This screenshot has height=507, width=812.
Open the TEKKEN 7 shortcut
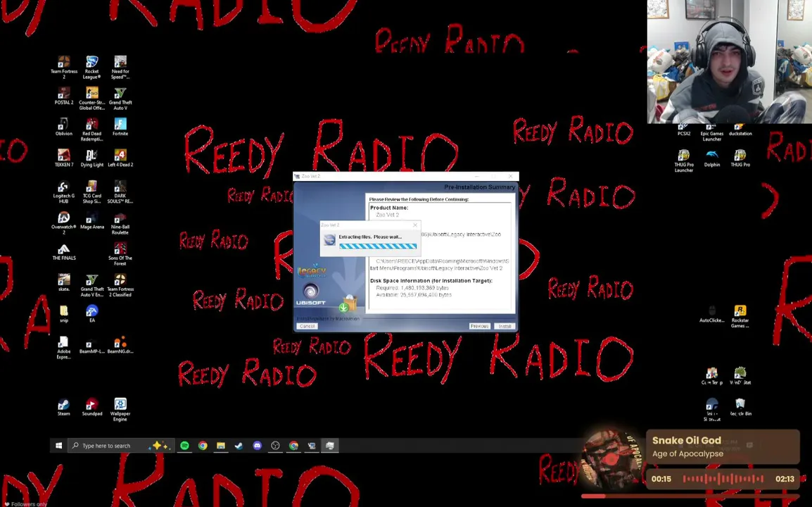tap(64, 158)
